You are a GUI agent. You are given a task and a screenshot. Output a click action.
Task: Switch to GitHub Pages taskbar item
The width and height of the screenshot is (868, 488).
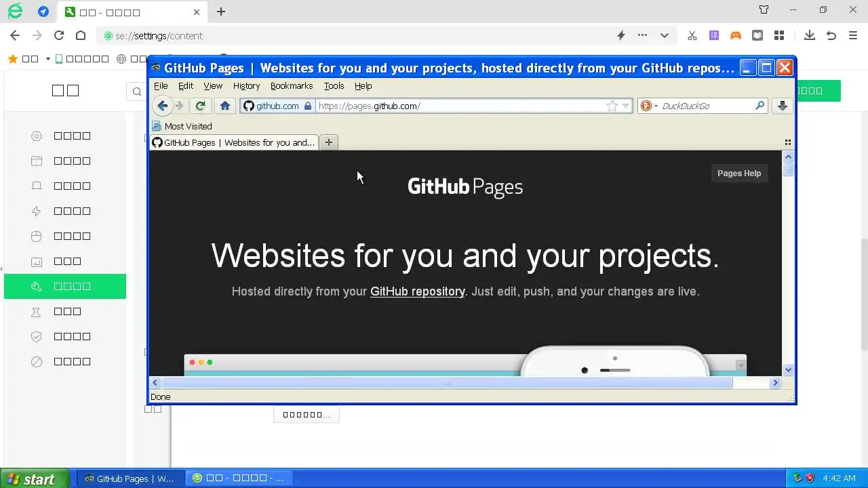point(130,479)
